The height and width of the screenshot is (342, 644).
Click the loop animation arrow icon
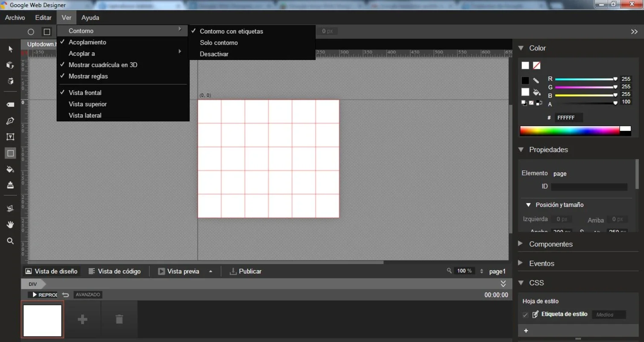coord(65,295)
